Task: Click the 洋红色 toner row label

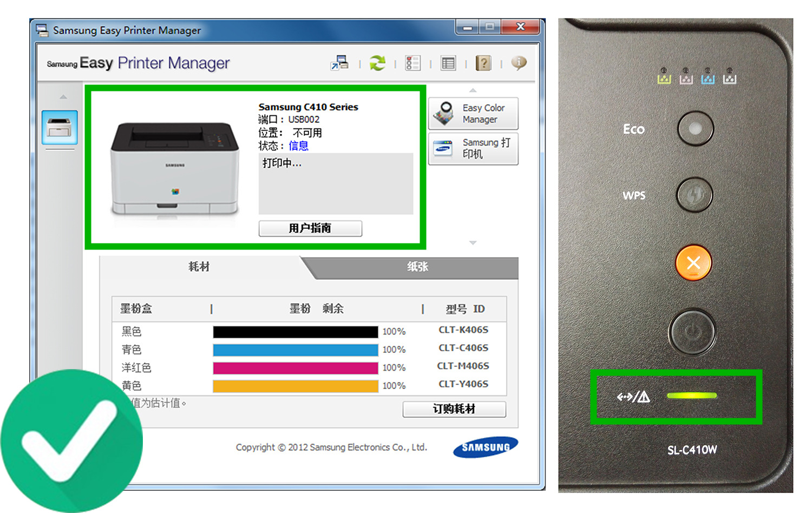Action: click(x=136, y=367)
